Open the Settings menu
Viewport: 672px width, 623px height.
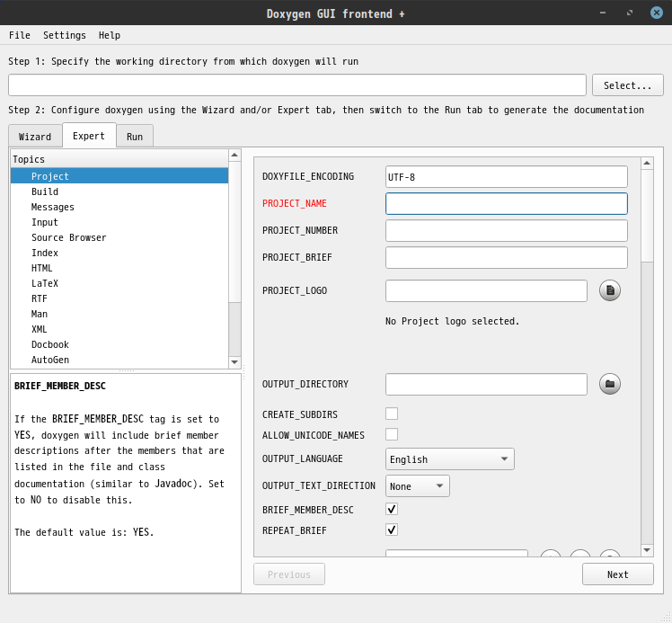point(65,35)
